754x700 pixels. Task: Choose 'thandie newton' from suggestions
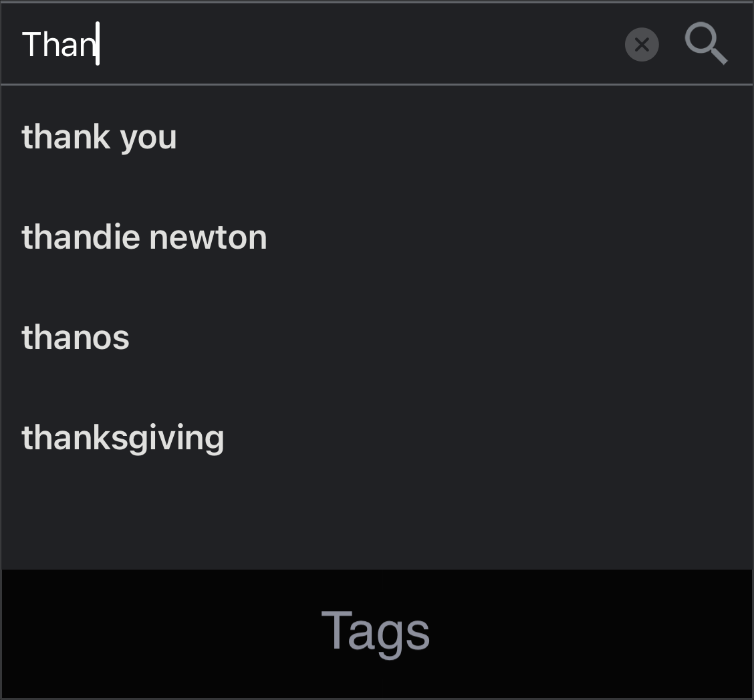coord(377,237)
